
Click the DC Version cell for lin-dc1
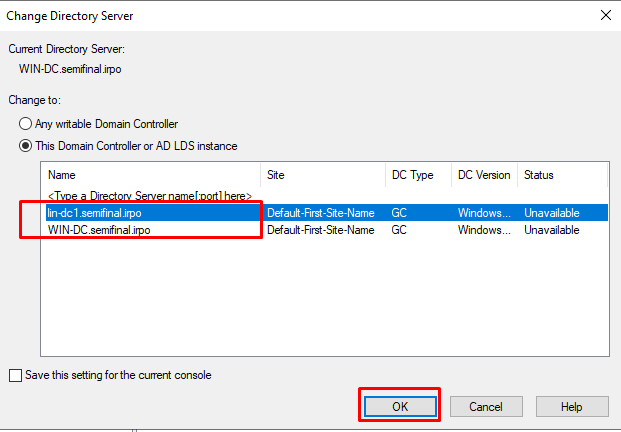pyautogui.click(x=484, y=213)
